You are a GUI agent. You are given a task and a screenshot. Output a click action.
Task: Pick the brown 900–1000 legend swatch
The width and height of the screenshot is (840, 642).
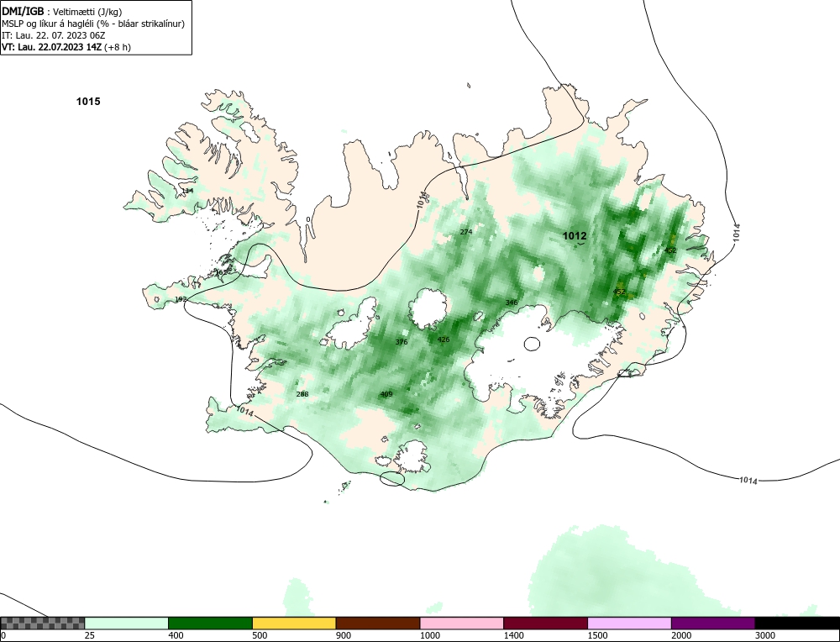coord(378,623)
